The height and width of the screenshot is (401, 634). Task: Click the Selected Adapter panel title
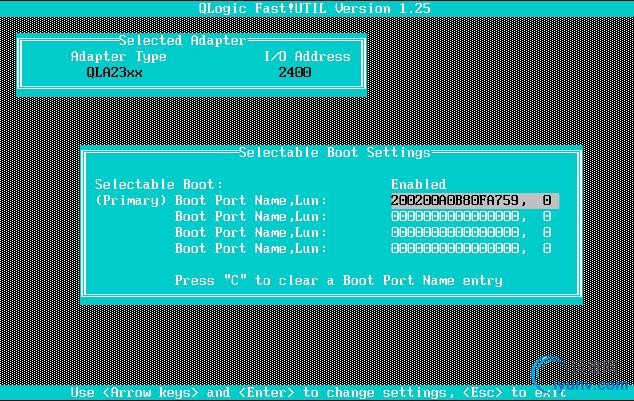coord(182,40)
